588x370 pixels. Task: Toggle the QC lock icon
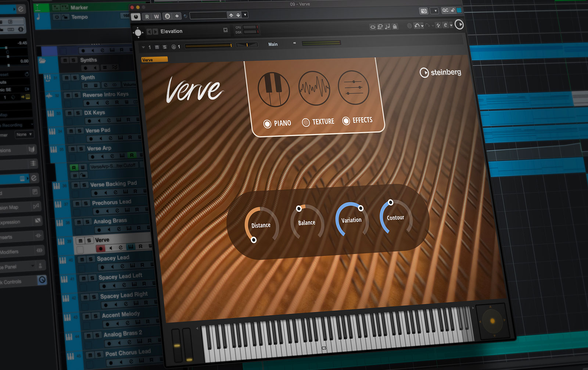453,10
